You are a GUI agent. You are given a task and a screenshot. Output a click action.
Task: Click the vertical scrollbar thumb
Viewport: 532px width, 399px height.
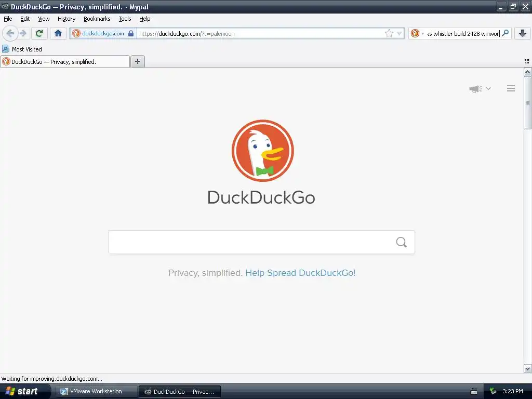tap(528, 103)
